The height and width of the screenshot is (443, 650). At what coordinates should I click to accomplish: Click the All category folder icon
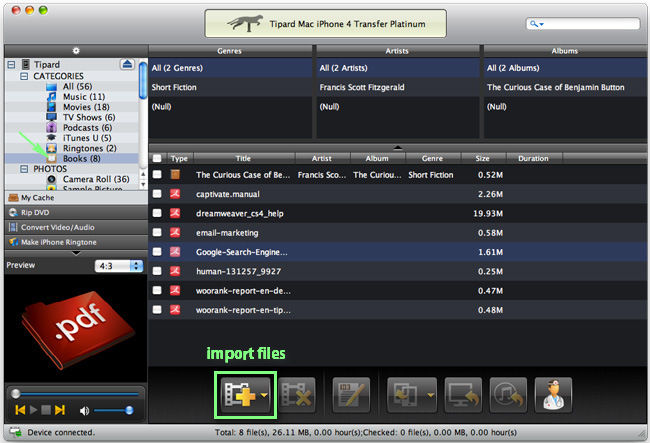(x=51, y=87)
